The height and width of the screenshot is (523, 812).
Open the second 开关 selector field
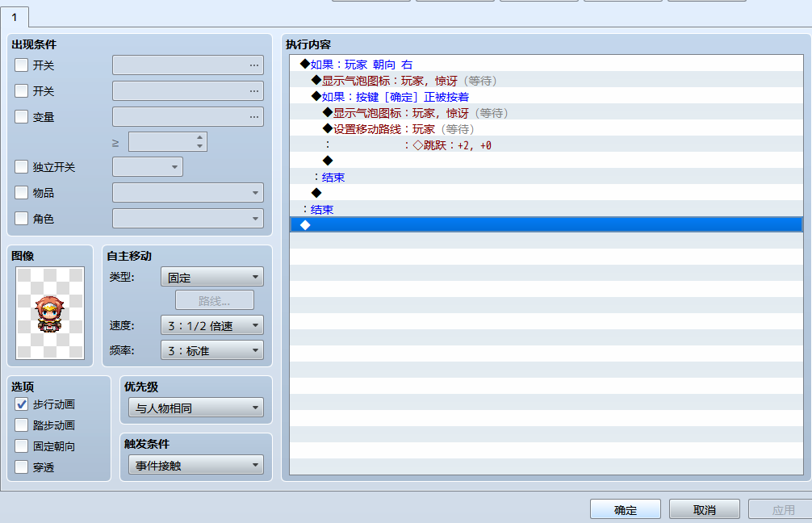pos(188,91)
